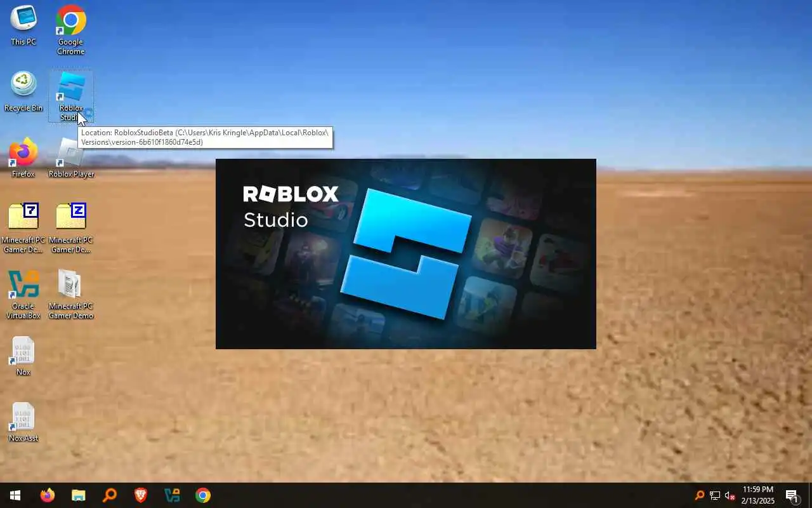Select the Minecraft PC Gamer Demo file
Image resolution: width=812 pixels, height=508 pixels.
click(70, 294)
